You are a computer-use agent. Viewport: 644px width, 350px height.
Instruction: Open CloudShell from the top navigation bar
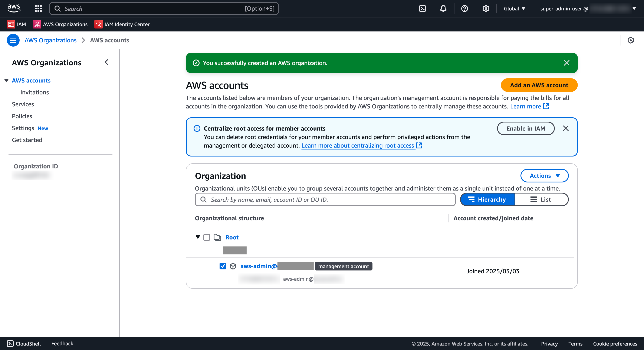[x=423, y=8]
